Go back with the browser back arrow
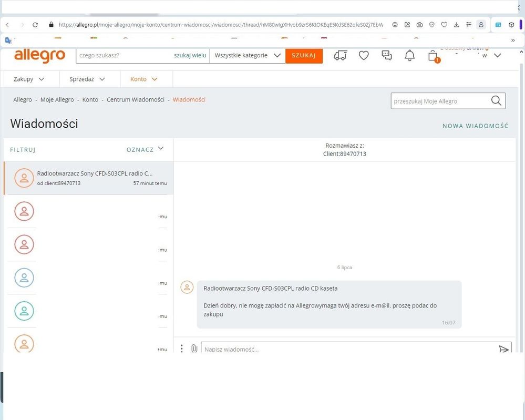This screenshot has width=525, height=420. pos(7,25)
